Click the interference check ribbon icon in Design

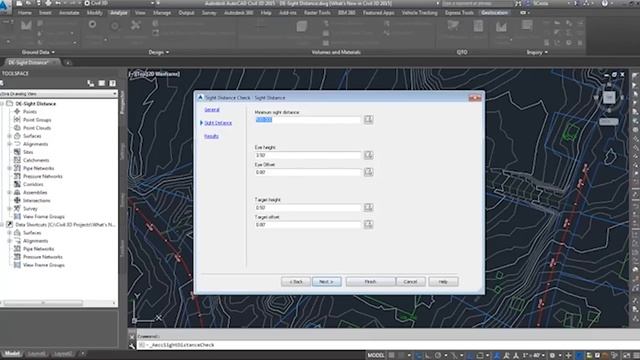click(136, 25)
